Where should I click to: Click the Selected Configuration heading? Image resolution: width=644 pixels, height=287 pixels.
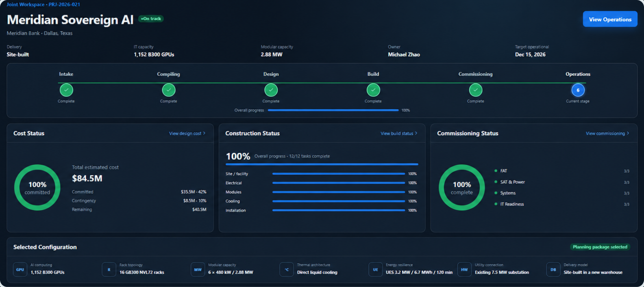click(x=45, y=247)
